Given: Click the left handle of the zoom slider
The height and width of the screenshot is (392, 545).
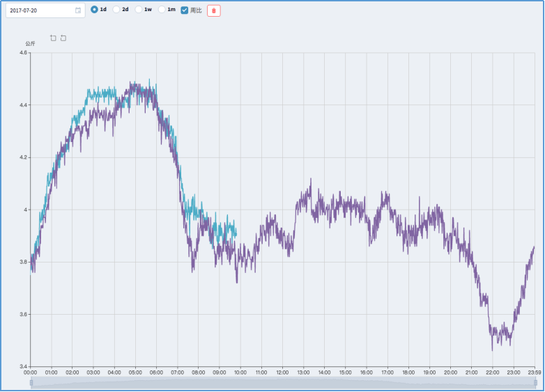Looking at the screenshot, I should pos(31,383).
